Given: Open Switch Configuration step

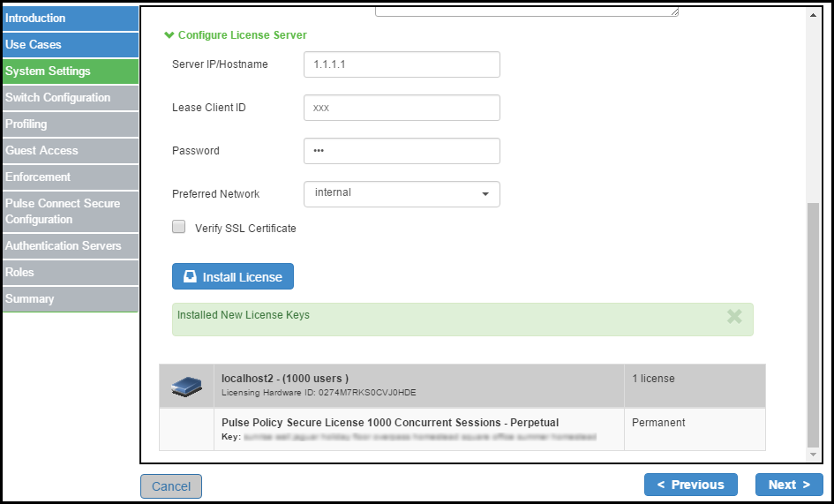Looking at the screenshot, I should tap(71, 98).
